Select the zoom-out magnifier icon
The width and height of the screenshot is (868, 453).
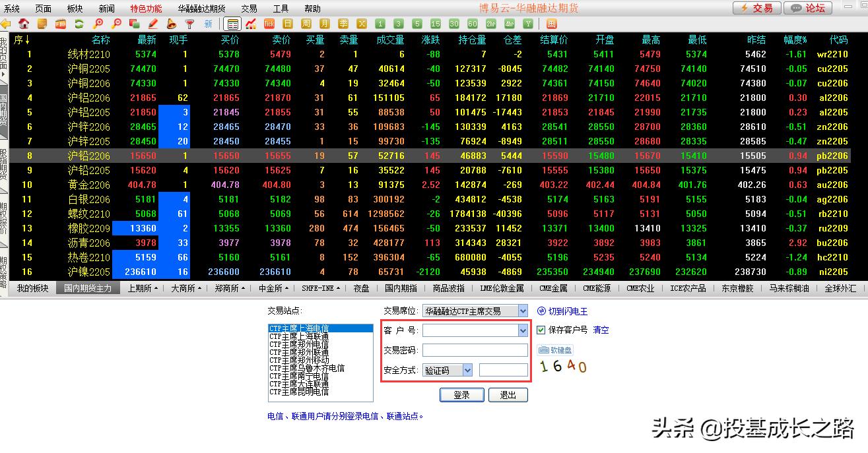116,24
